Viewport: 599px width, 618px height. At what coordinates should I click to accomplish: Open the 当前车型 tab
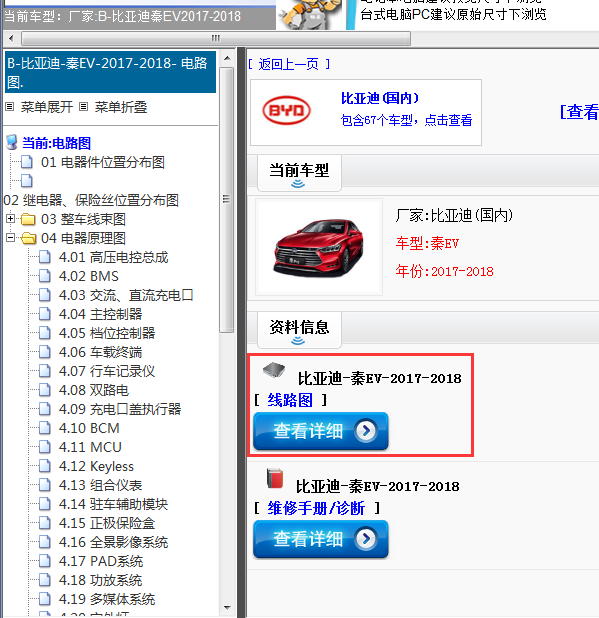point(299,173)
